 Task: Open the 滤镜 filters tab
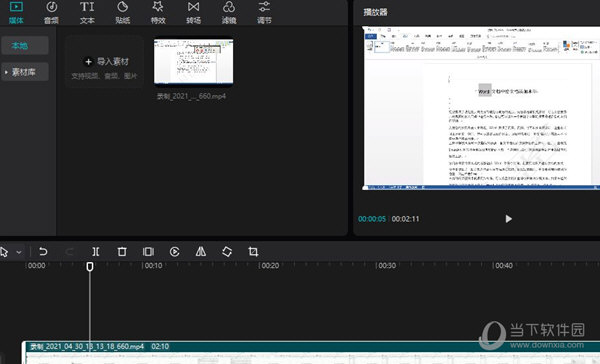pyautogui.click(x=229, y=13)
